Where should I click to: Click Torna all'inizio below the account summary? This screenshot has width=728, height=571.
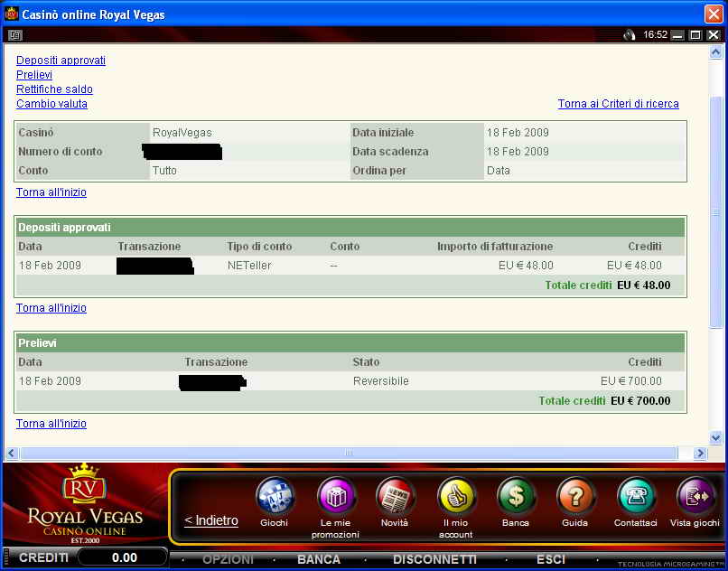pos(51,192)
